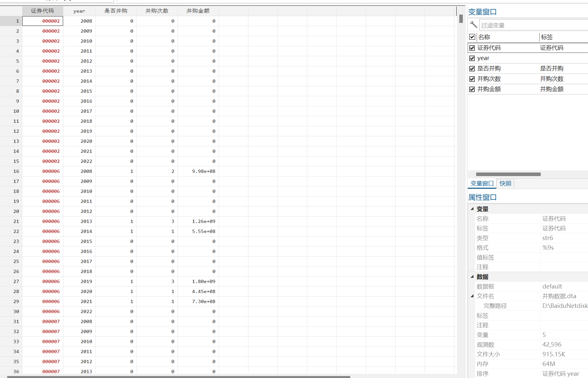Screen dimensions: 588x378
Task: Select the 并购金额 row in variables list
Action: [x=528, y=89]
